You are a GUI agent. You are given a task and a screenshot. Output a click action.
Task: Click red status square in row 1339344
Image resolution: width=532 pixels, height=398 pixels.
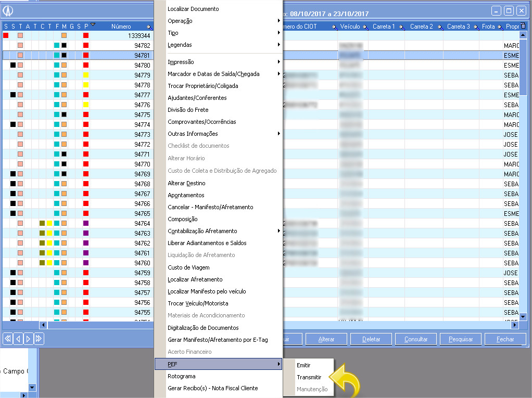[x=6, y=35]
